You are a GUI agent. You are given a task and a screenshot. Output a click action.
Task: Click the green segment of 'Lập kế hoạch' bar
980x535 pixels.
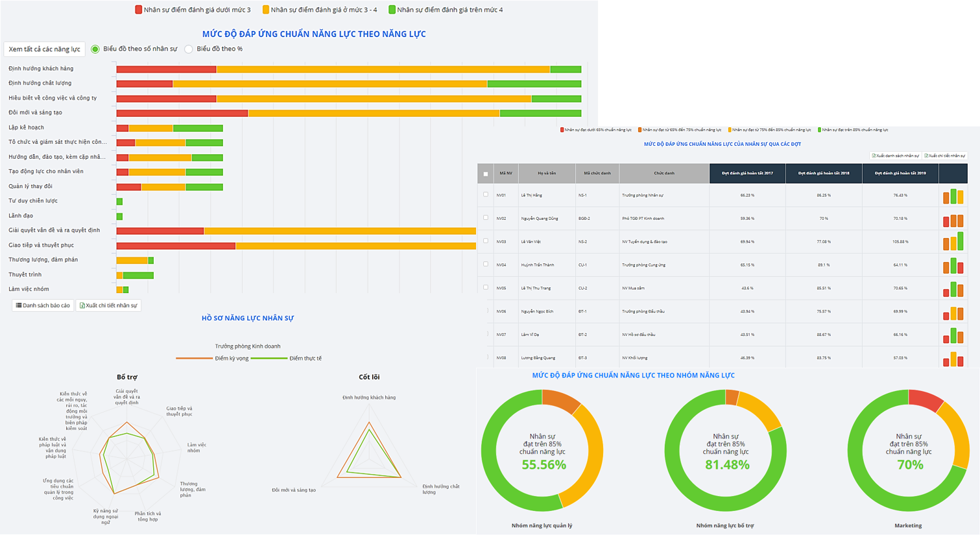point(198,128)
